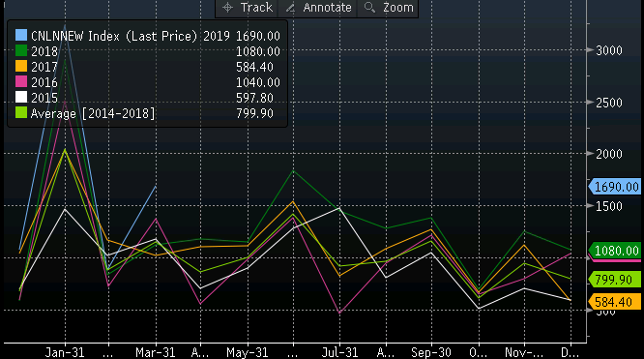This screenshot has width=644, height=359.
Task: Select the 2018 legend label
Action: 44,51
